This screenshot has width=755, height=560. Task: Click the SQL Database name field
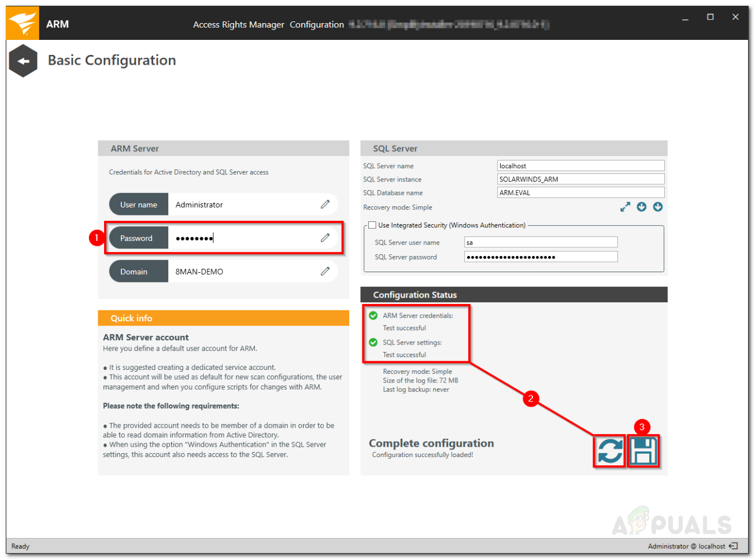581,192
